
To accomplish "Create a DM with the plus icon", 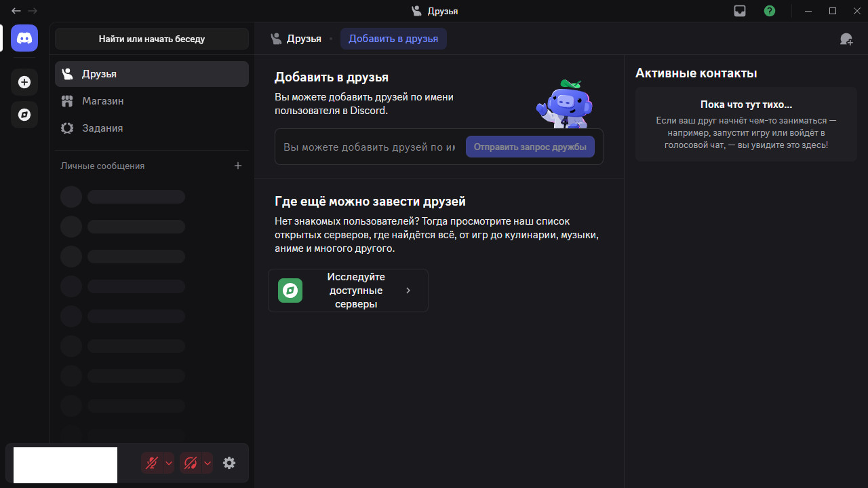I will (x=238, y=166).
